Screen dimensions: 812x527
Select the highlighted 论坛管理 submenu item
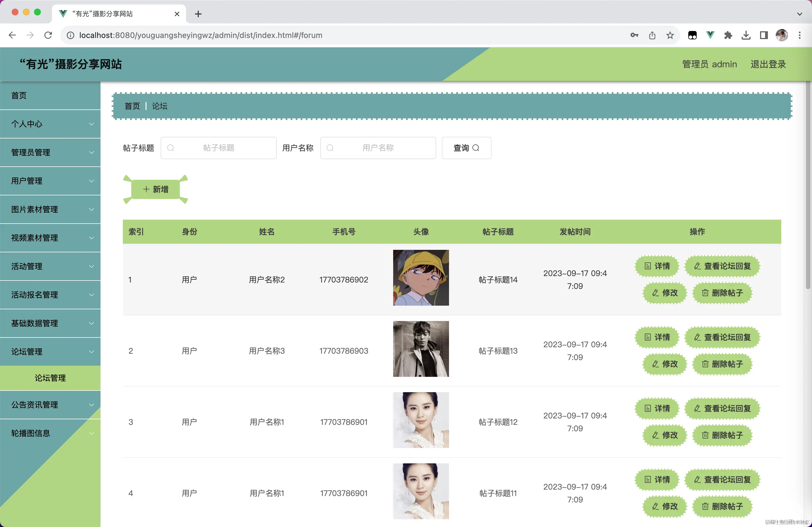point(50,378)
